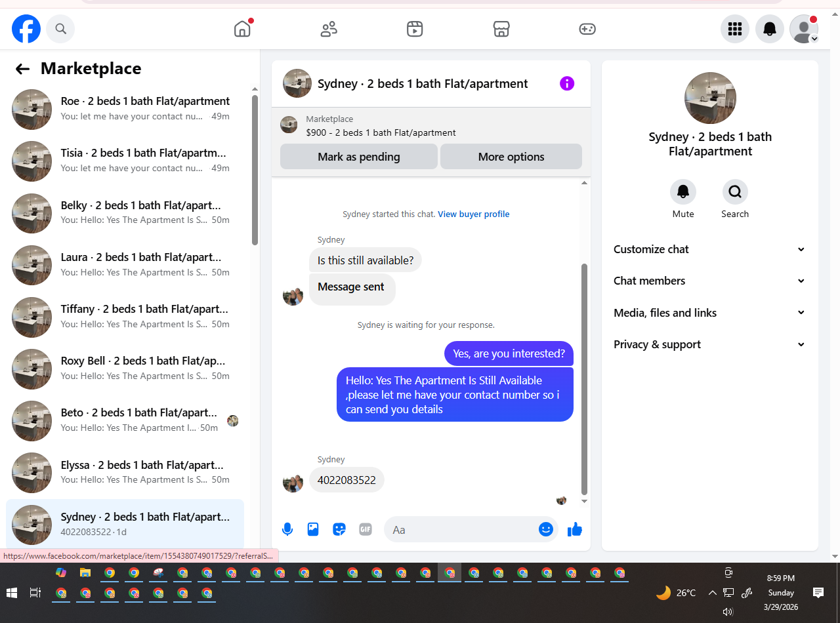Open Roxy Bell's apartment conversation
Viewport: 840px width, 623px height.
point(125,369)
